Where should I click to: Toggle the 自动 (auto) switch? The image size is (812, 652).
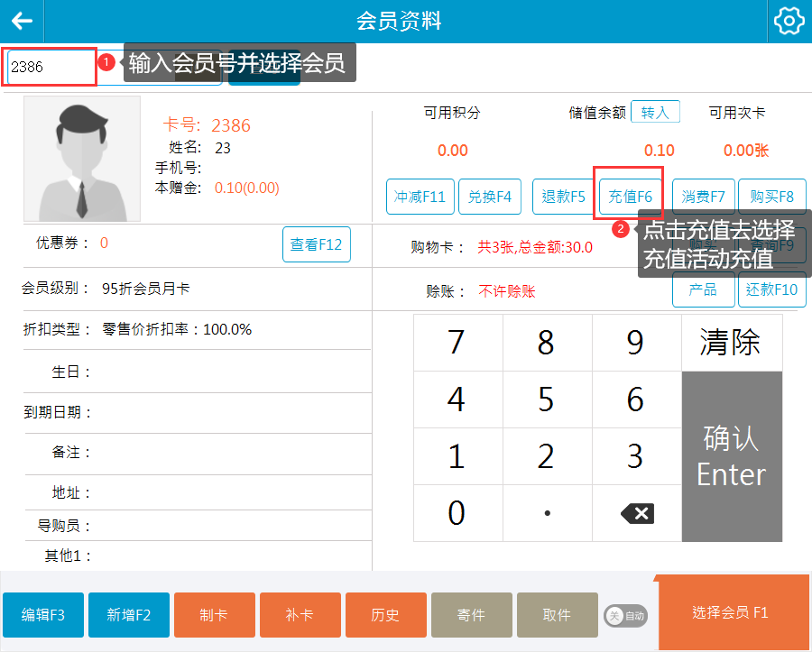(x=625, y=616)
